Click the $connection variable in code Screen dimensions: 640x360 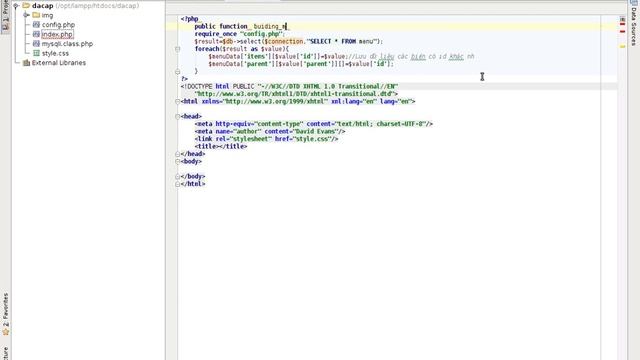[x=284, y=42]
